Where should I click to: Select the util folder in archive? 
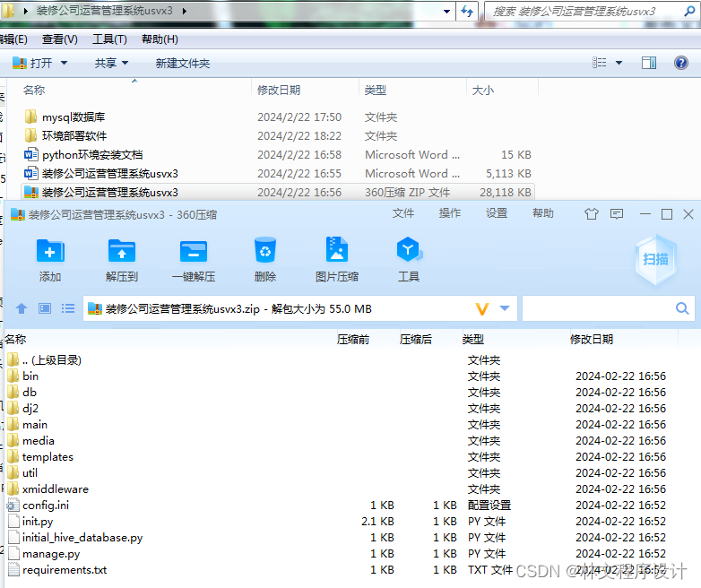pyautogui.click(x=23, y=472)
